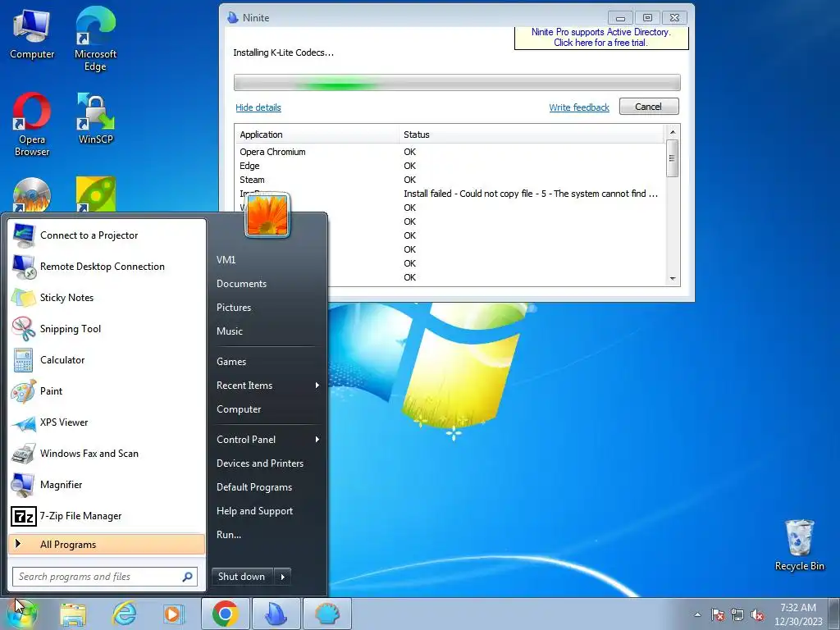840x630 pixels.
Task: Show hidden tray icons arrow
Action: pos(697,614)
